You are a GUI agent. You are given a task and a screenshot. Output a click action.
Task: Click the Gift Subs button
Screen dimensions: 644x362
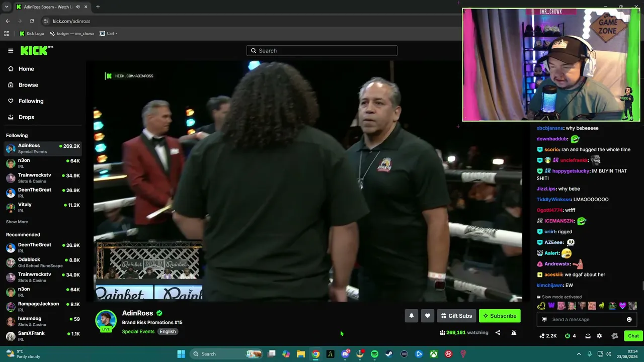coord(456,316)
